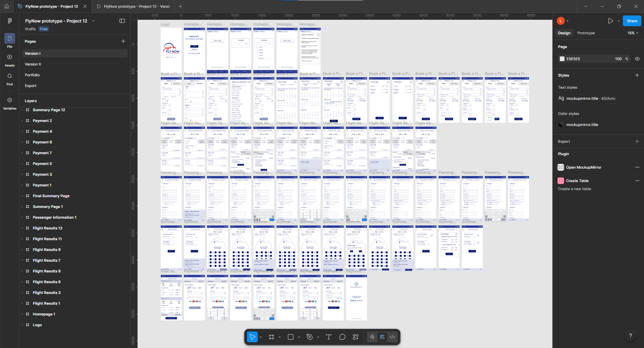Screen dimensions: 644x348
Task: Select the mockupmirror.title text style
Action: [x=587, y=98]
